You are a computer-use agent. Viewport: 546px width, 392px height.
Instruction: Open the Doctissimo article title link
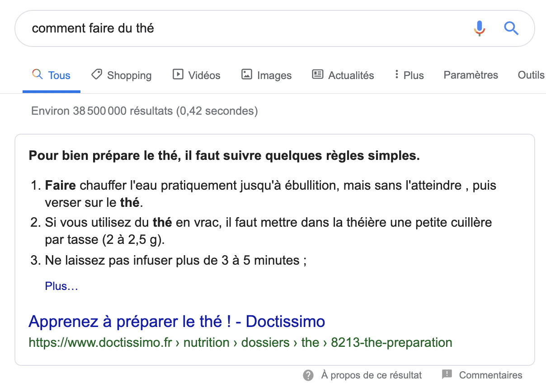[177, 322]
